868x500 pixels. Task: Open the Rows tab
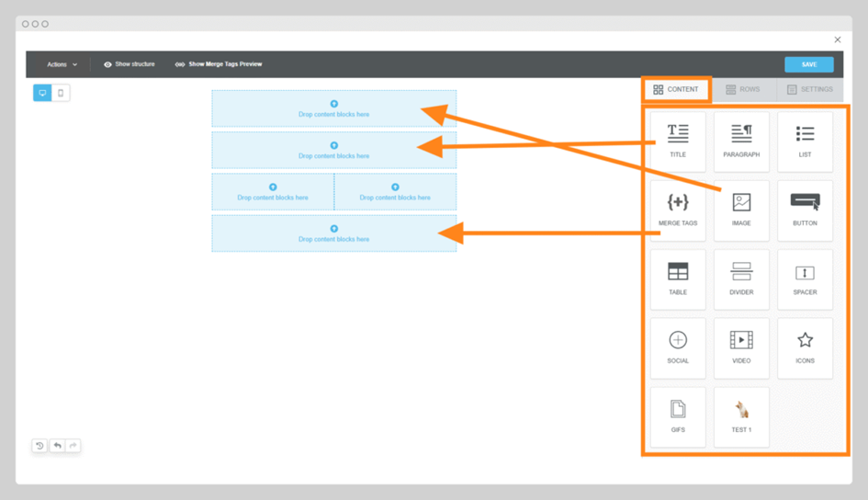pyautogui.click(x=743, y=89)
